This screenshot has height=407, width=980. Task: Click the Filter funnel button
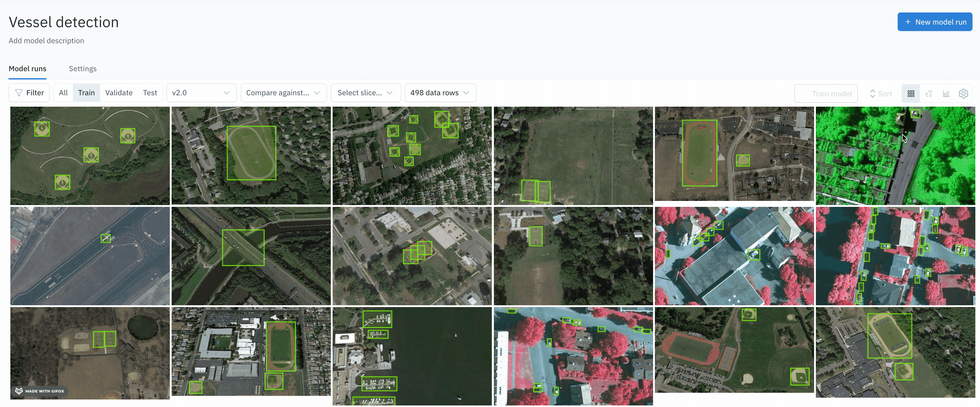[x=29, y=93]
